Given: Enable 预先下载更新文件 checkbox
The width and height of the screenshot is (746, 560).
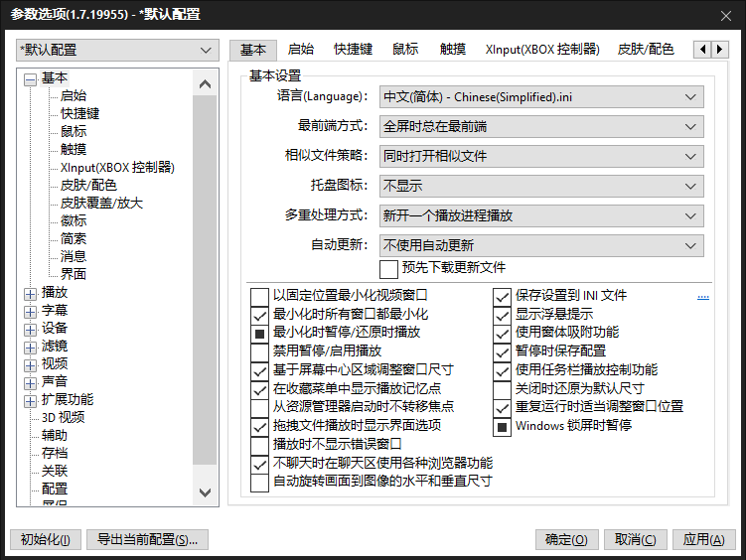Looking at the screenshot, I should click(388, 268).
